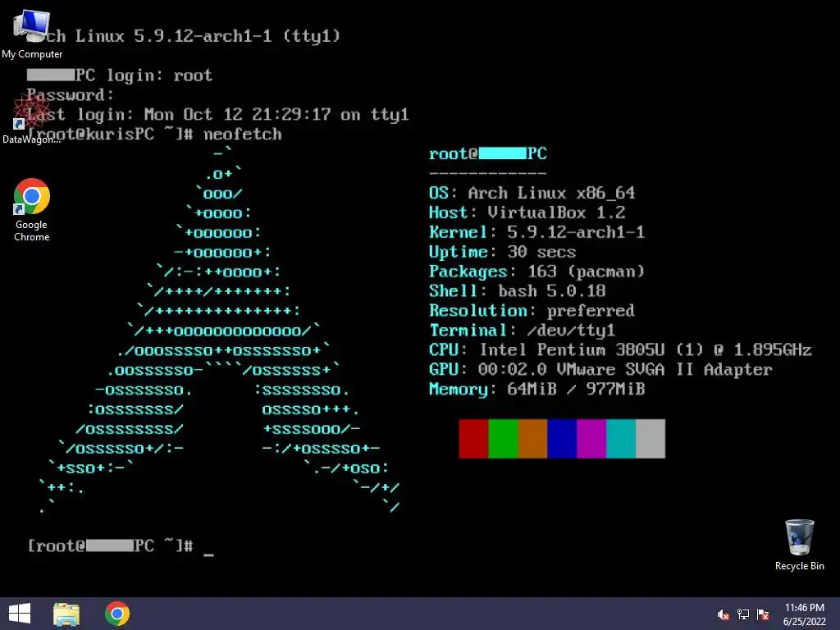Click the 'Password:' prompt line

[71, 95]
